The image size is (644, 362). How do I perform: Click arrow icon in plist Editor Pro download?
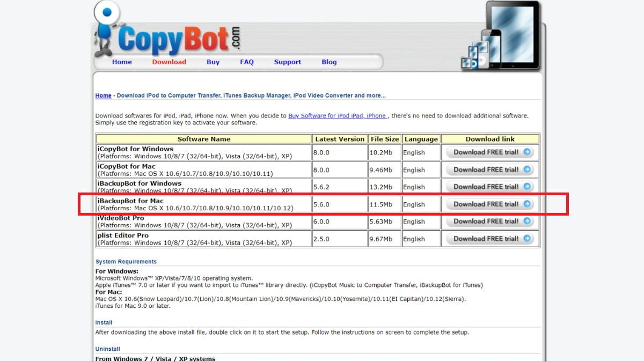point(527,239)
